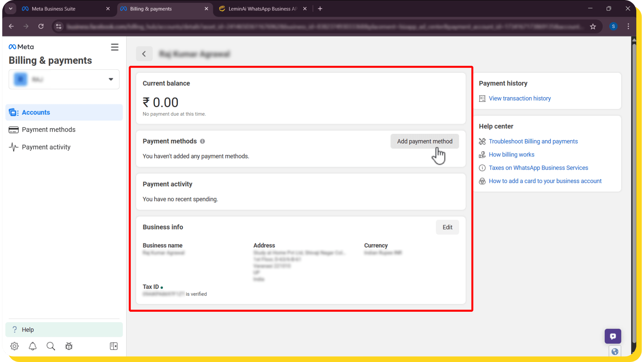Click the Meta logo at top left
Viewport: 644px width, 362px height.
click(21, 47)
